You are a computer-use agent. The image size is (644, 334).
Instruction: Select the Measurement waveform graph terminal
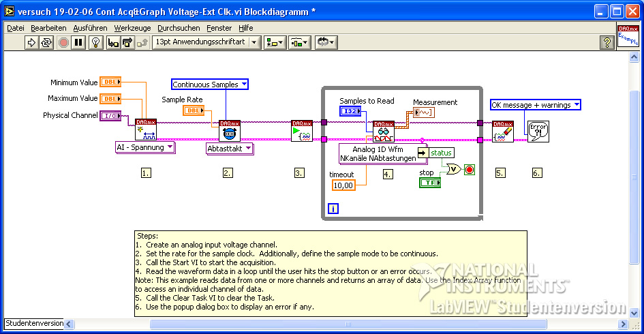pos(423,112)
